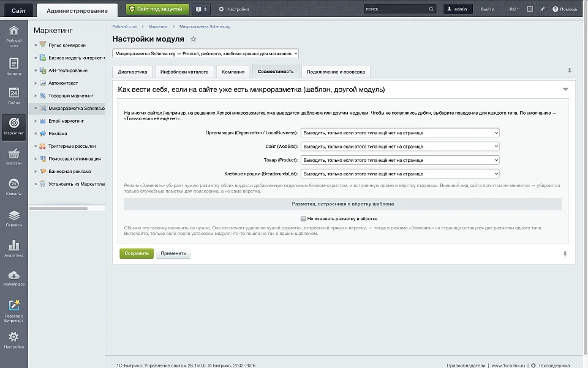Click Сайт под защитой button
This screenshot has width=588, height=368.
point(157,9)
